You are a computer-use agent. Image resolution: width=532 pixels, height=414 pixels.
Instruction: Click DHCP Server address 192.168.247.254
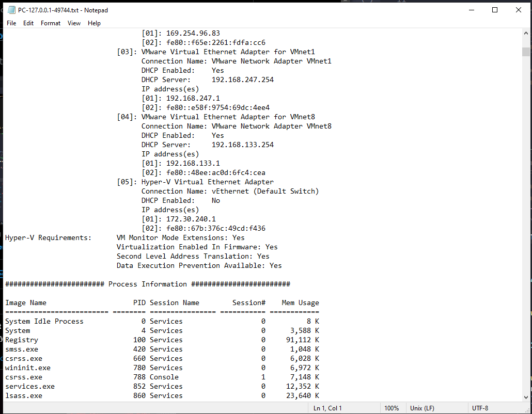(243, 79)
